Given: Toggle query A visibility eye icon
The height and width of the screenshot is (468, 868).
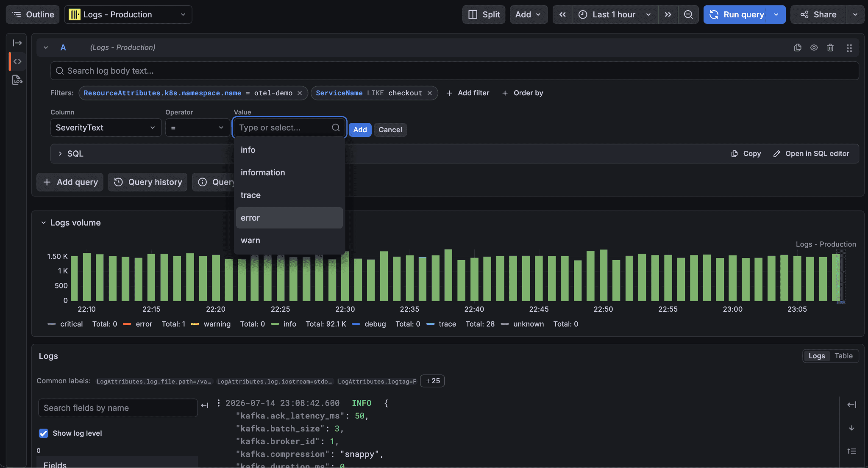Looking at the screenshot, I should 814,47.
